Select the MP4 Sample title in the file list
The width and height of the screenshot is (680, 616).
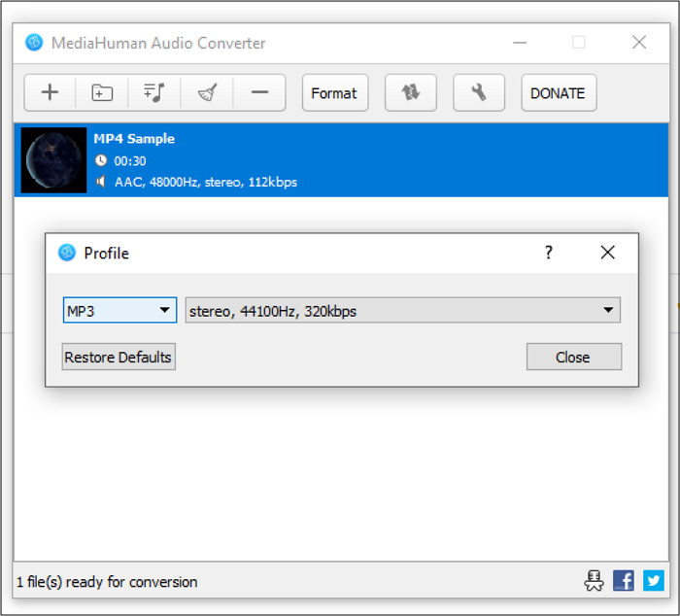click(134, 139)
